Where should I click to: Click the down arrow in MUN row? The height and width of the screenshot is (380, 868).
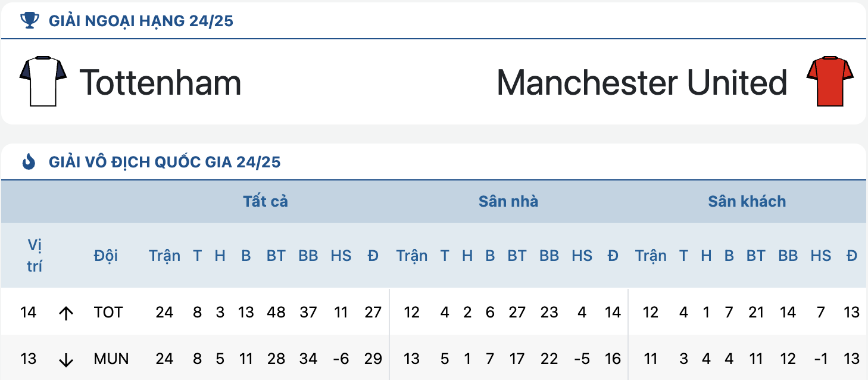coord(65,360)
